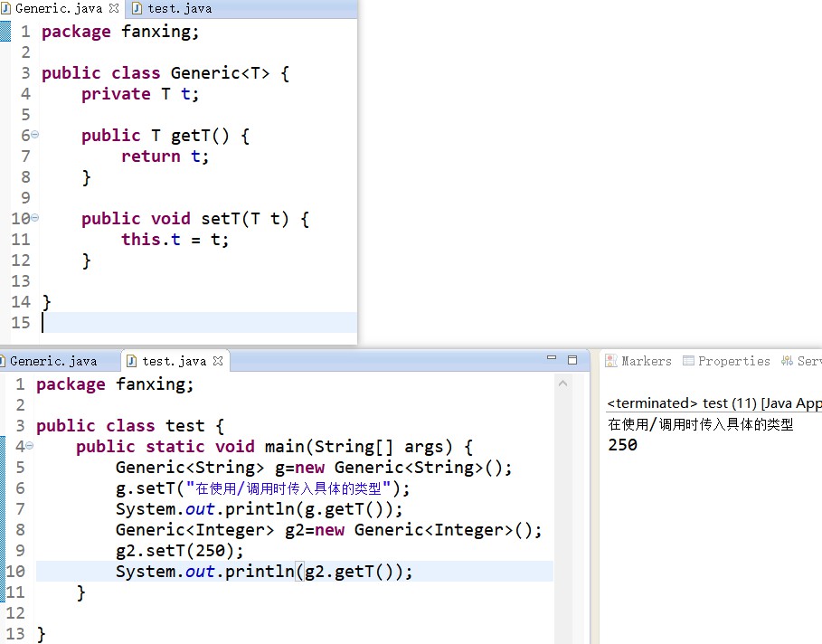
Task: Click 'public class Generic<T> {' declaration
Action: [x=165, y=73]
